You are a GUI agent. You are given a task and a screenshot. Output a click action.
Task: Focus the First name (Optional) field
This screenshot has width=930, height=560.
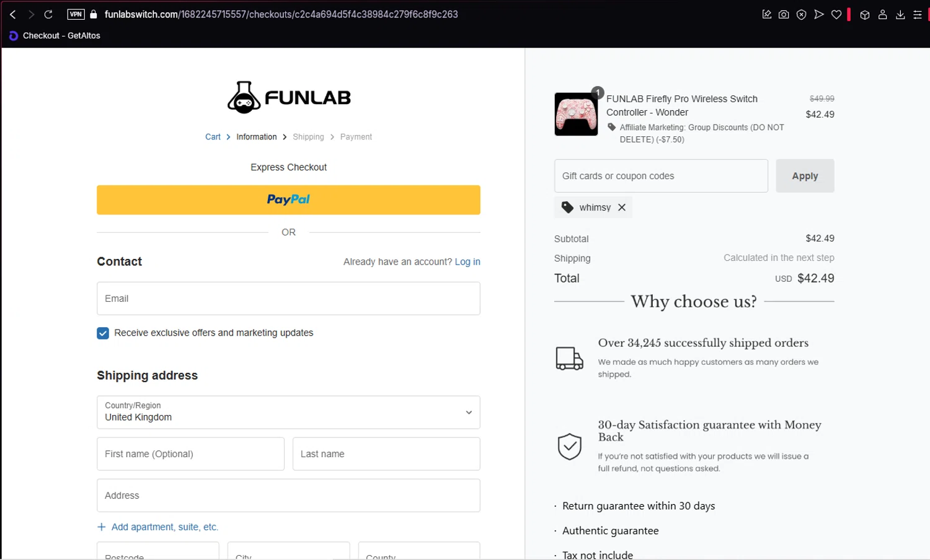click(x=190, y=454)
